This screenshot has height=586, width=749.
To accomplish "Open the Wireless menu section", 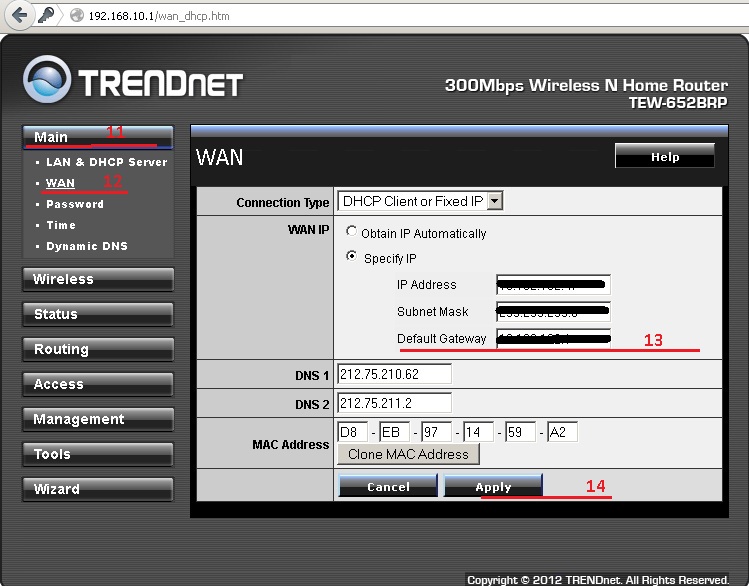I will (97, 280).
